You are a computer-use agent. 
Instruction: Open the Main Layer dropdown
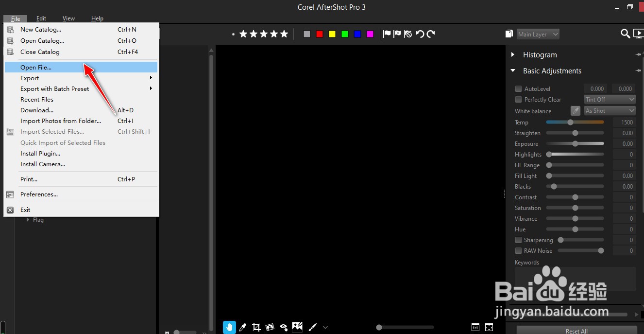[538, 34]
